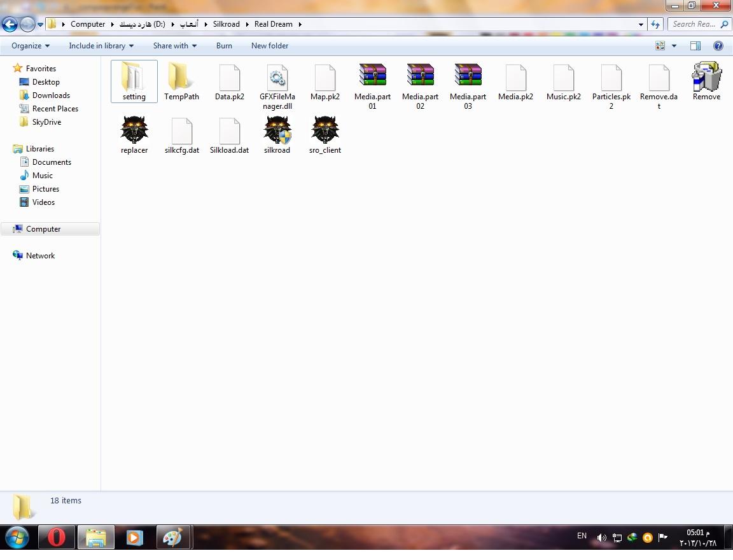Open the network tray icon
The height and width of the screenshot is (560, 733).
(x=617, y=538)
